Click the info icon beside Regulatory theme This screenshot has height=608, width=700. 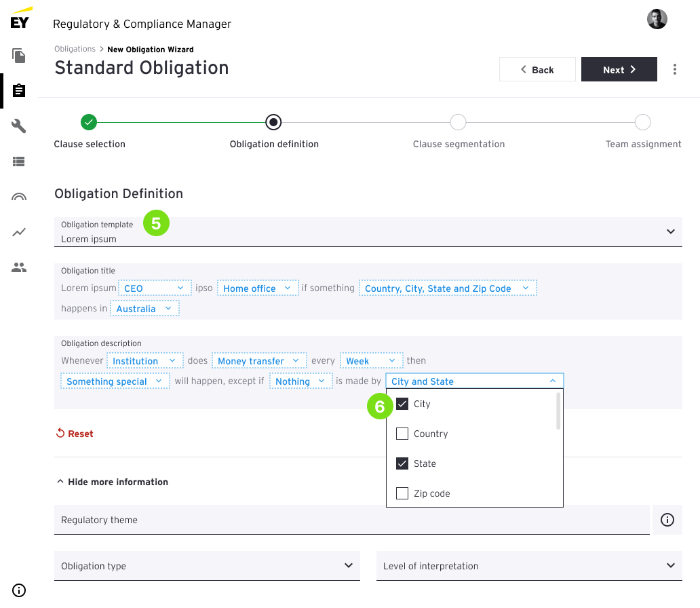[667, 520]
